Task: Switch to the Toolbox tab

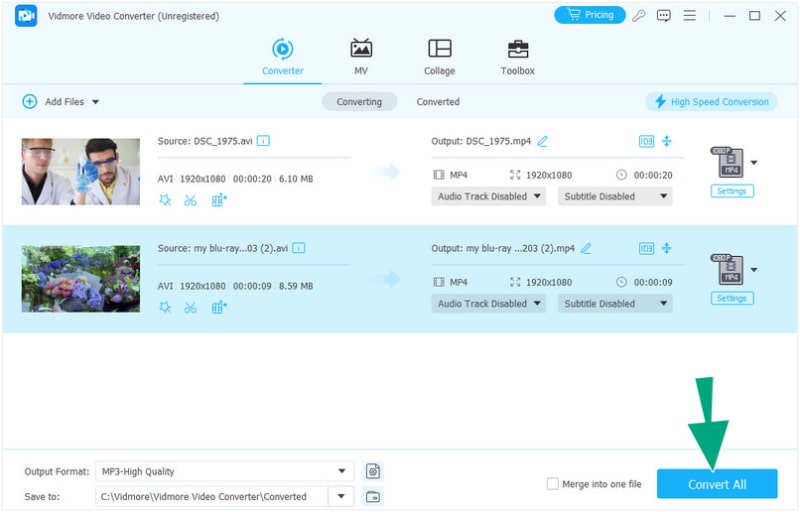Action: pyautogui.click(x=517, y=57)
